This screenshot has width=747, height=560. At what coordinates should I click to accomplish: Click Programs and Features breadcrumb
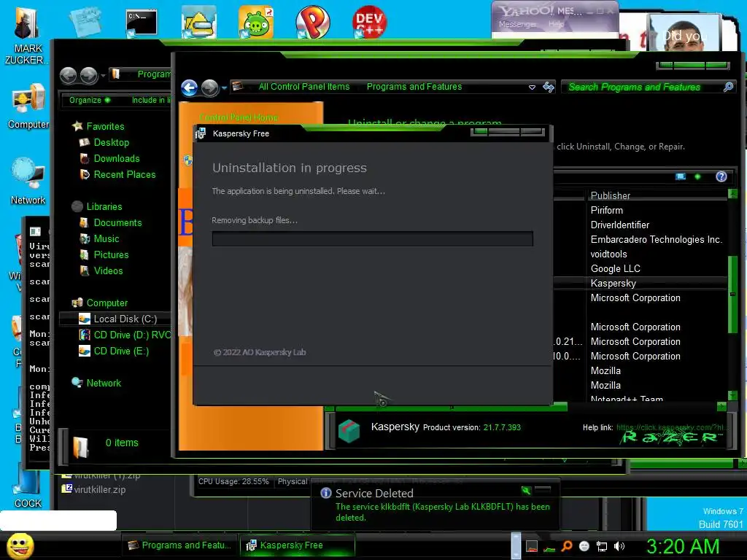pos(414,87)
